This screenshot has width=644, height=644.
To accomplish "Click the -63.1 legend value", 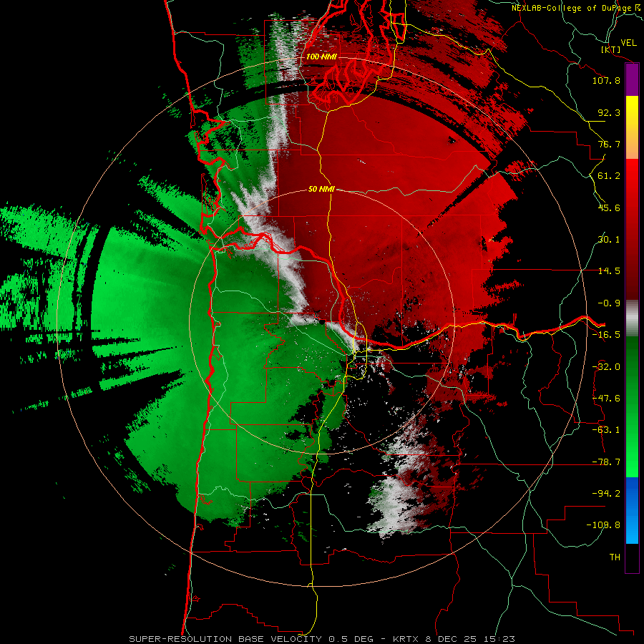I will (x=606, y=430).
